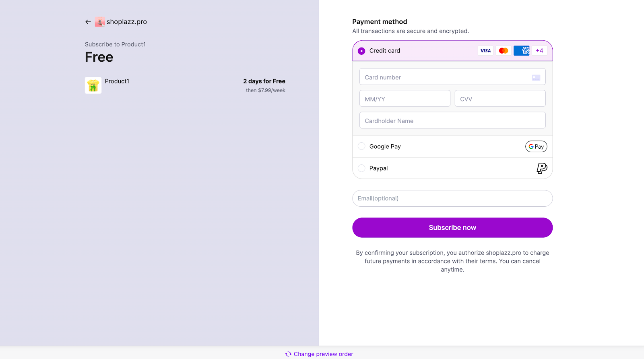Image resolution: width=644 pixels, height=359 pixels.
Task: Click the Cardholder Name field
Action: tap(452, 120)
